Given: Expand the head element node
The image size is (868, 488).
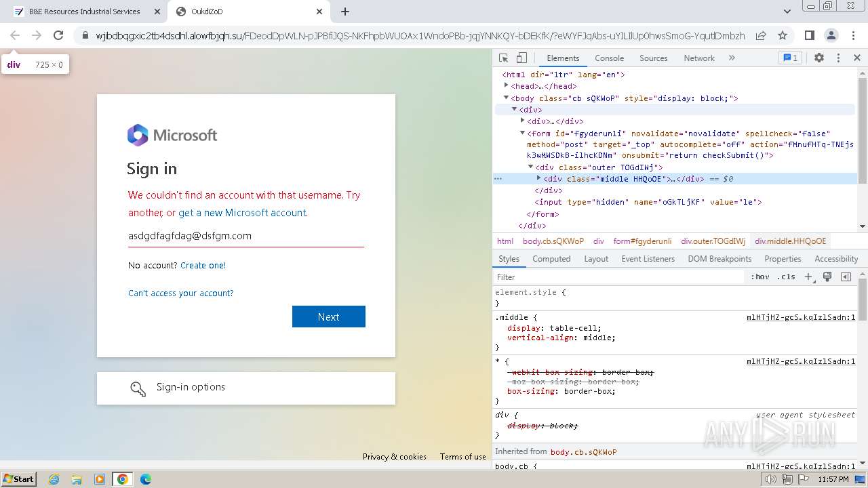Looking at the screenshot, I should point(506,85).
